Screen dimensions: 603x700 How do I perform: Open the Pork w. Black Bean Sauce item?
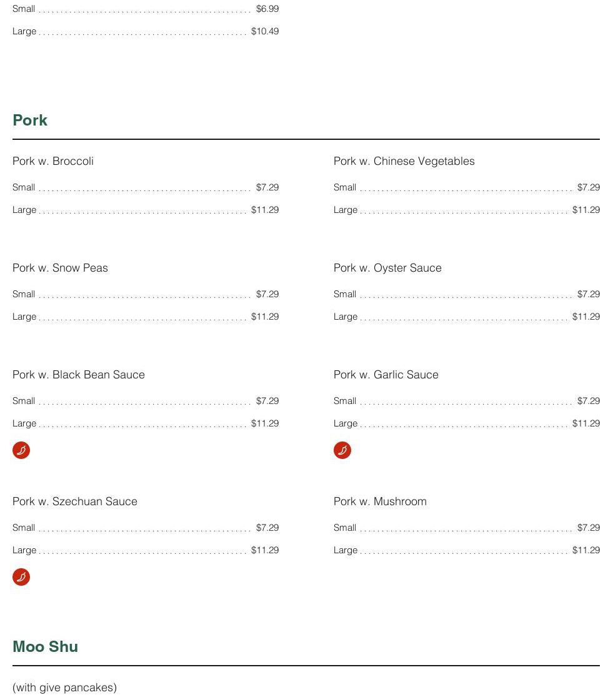coord(79,375)
